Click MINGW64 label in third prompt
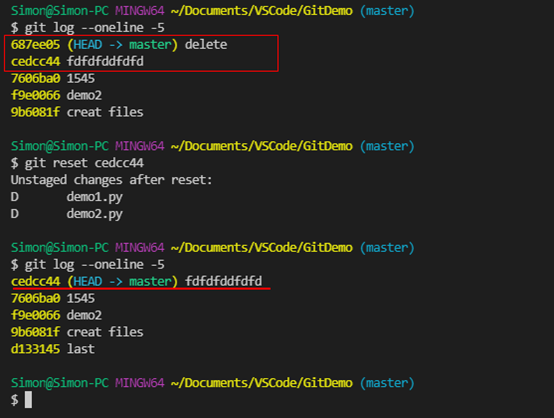Screen dimensions: 554x418 click(140, 248)
